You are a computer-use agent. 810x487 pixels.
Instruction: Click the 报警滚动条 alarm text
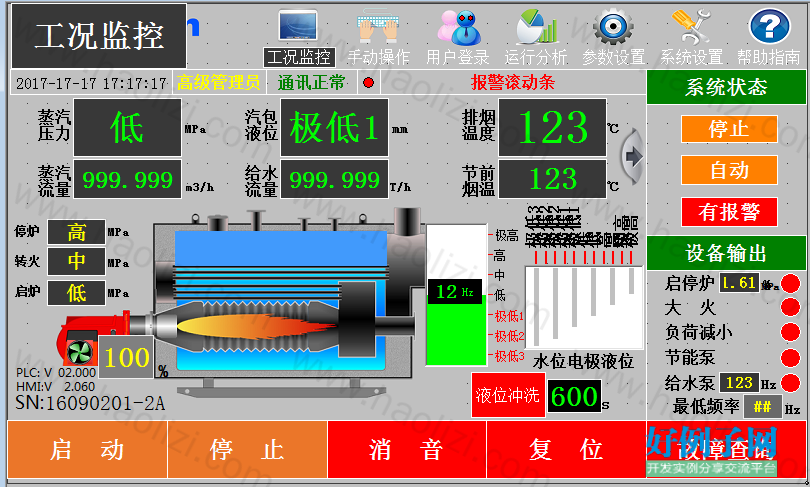tap(512, 82)
